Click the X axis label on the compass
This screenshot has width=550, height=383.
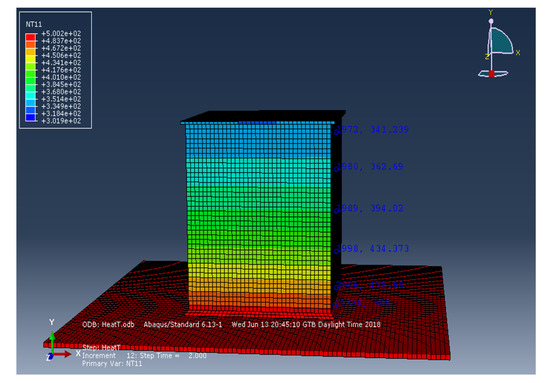(518, 53)
